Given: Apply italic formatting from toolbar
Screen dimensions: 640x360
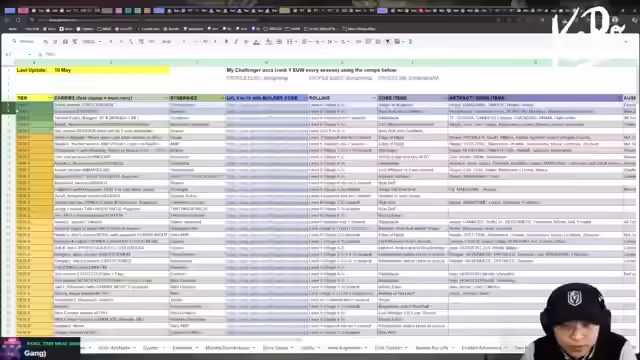Looking at the screenshot, I should point(236,42).
